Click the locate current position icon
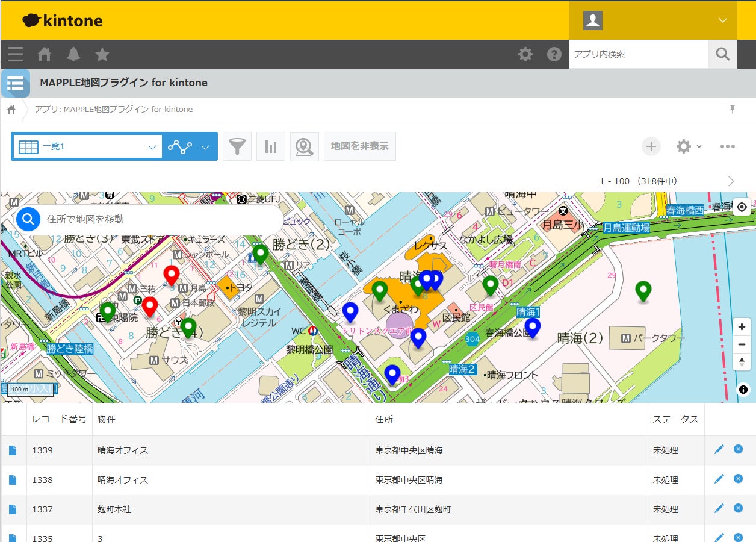This screenshot has height=542, width=756. [742, 207]
